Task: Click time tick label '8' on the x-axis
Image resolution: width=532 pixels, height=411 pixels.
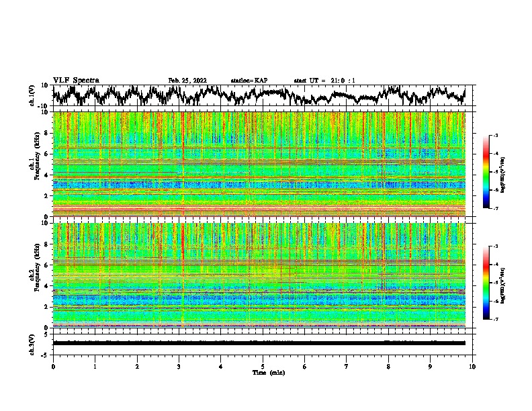Action: (x=388, y=367)
